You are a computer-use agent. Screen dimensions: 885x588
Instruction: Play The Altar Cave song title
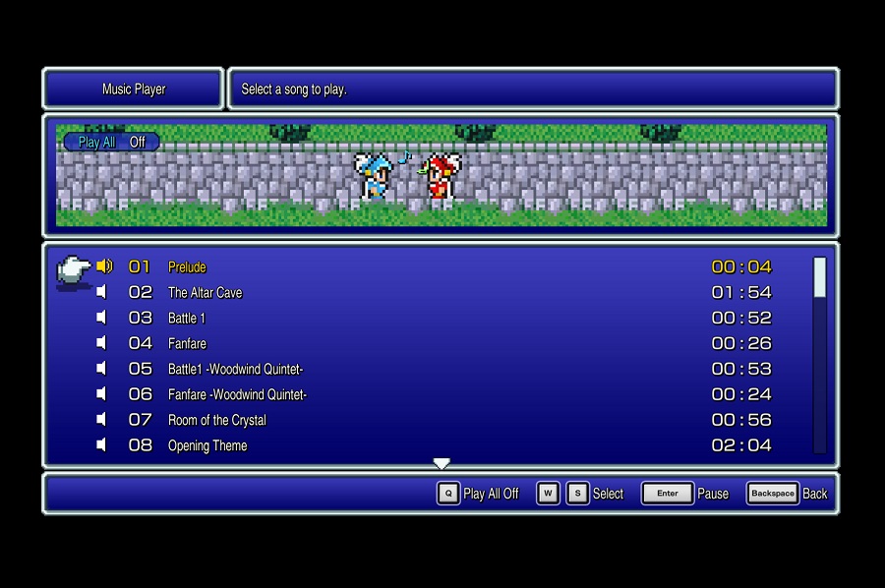pyautogui.click(x=205, y=292)
